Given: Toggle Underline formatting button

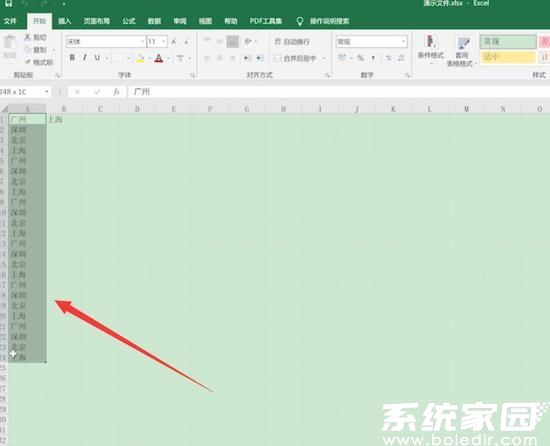Looking at the screenshot, I should coord(97,58).
